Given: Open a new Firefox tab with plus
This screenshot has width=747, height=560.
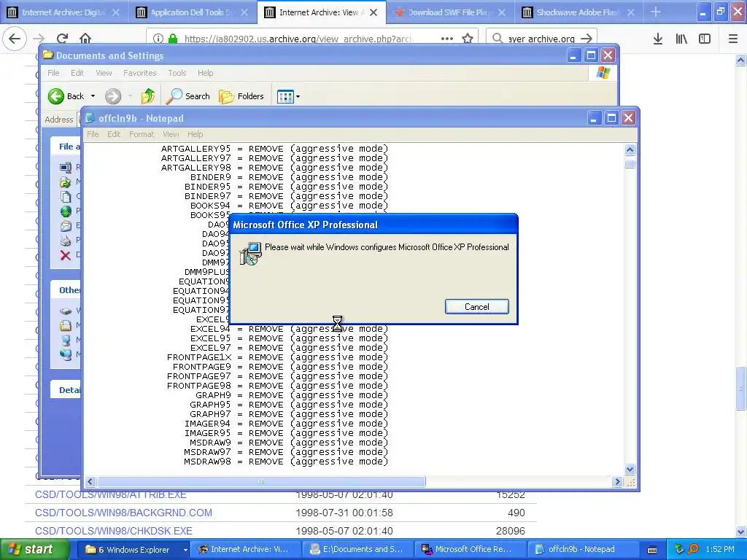Looking at the screenshot, I should [656, 12].
